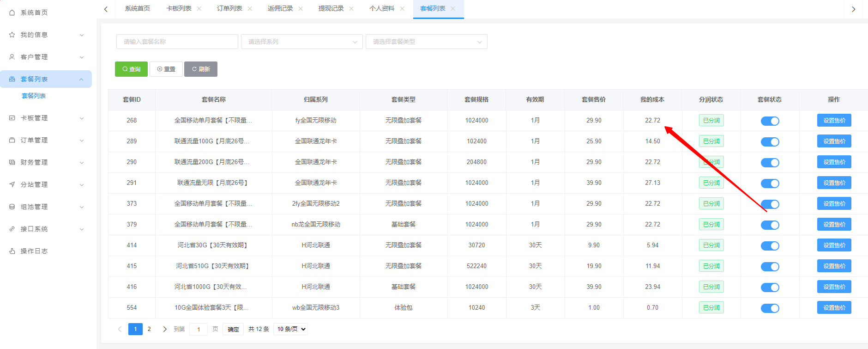Click the package icon beside 套餐列表 in the sidebar
This screenshot has width=868, height=349.
coord(12,79)
